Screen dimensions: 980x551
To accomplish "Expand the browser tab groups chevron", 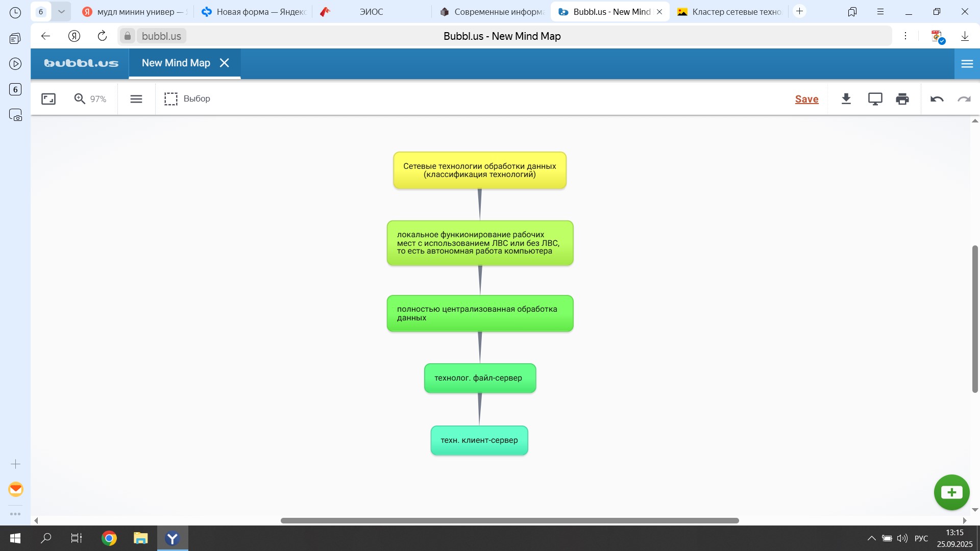I will pyautogui.click(x=61, y=12).
